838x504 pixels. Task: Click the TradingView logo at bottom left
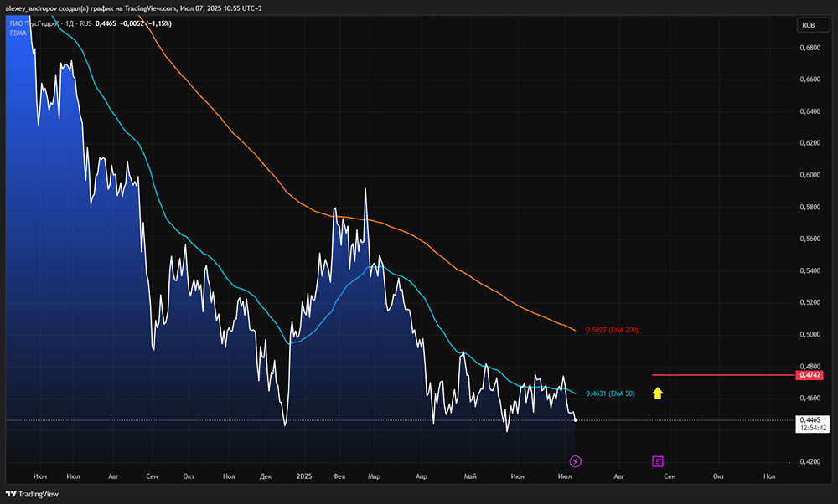pos(32,494)
